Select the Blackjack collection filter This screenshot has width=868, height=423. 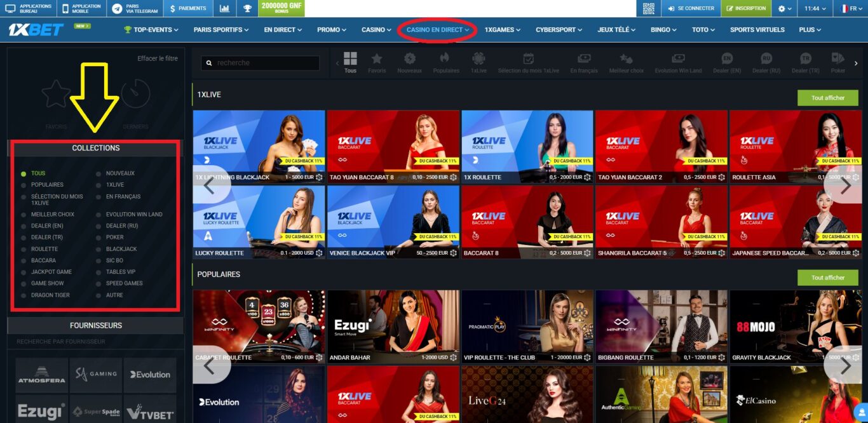point(121,249)
